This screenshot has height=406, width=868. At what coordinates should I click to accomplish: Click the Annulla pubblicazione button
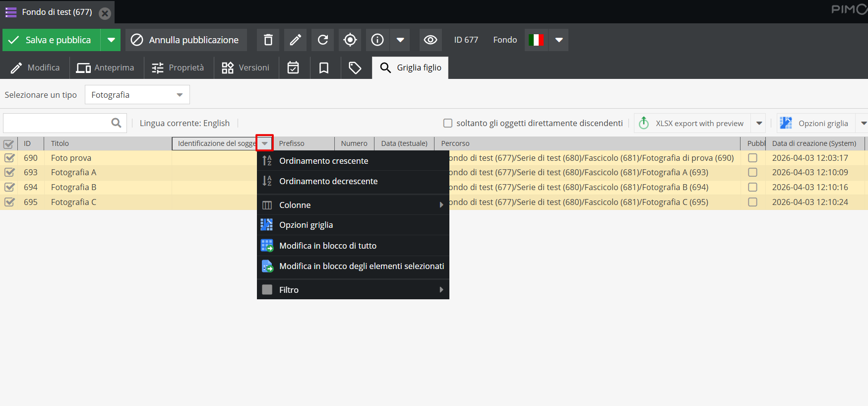[186, 40]
